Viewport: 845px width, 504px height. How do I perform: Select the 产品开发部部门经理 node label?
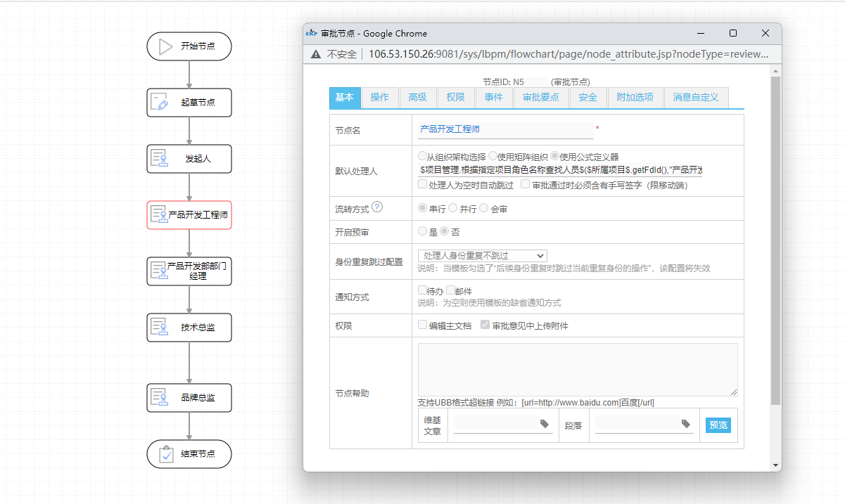[x=198, y=271]
